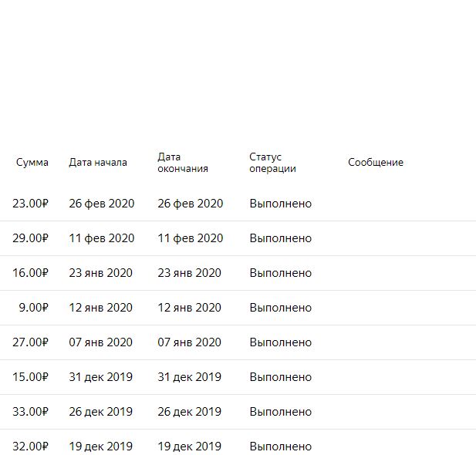Click the Сообщение column header
The height and width of the screenshot is (455, 476).
(x=376, y=163)
